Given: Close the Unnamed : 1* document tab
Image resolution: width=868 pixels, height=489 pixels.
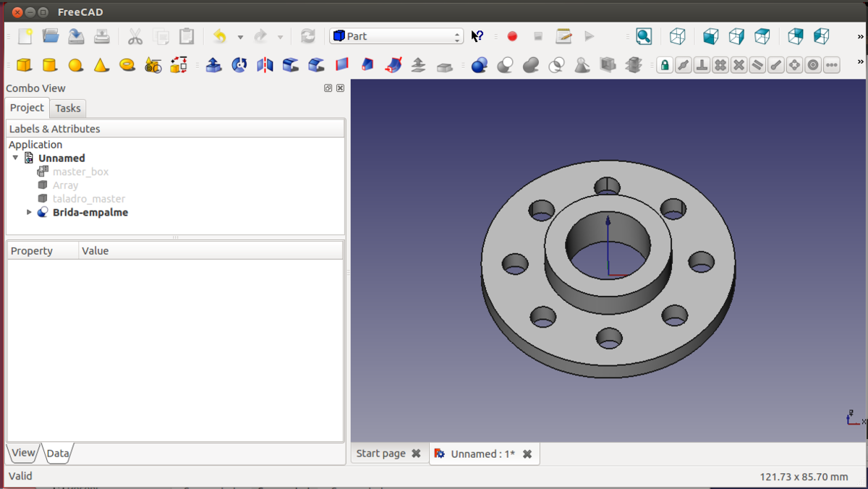Looking at the screenshot, I should click(x=527, y=454).
